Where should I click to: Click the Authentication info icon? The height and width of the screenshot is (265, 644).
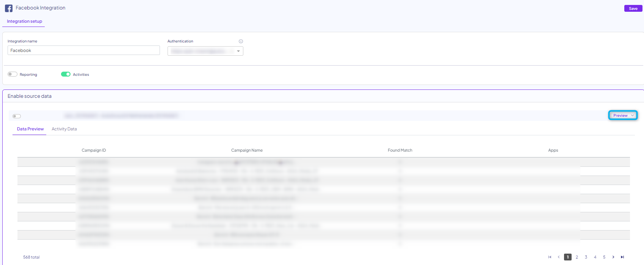241,41
